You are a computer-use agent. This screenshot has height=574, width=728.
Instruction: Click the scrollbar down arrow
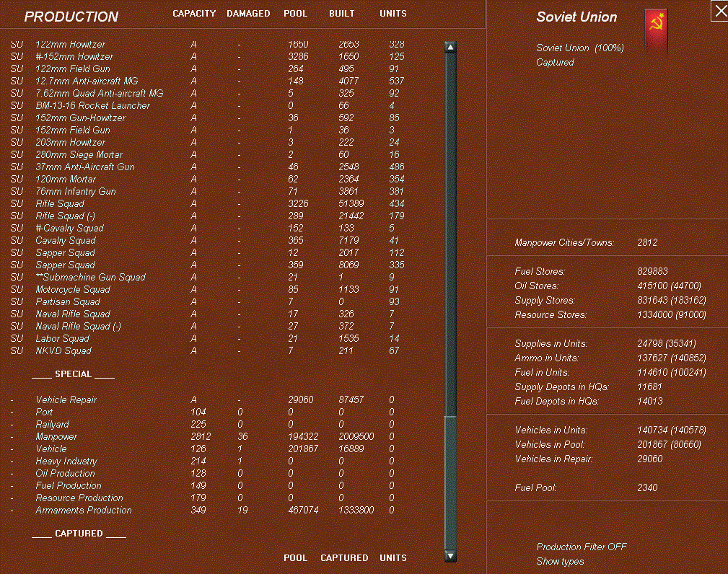click(450, 555)
